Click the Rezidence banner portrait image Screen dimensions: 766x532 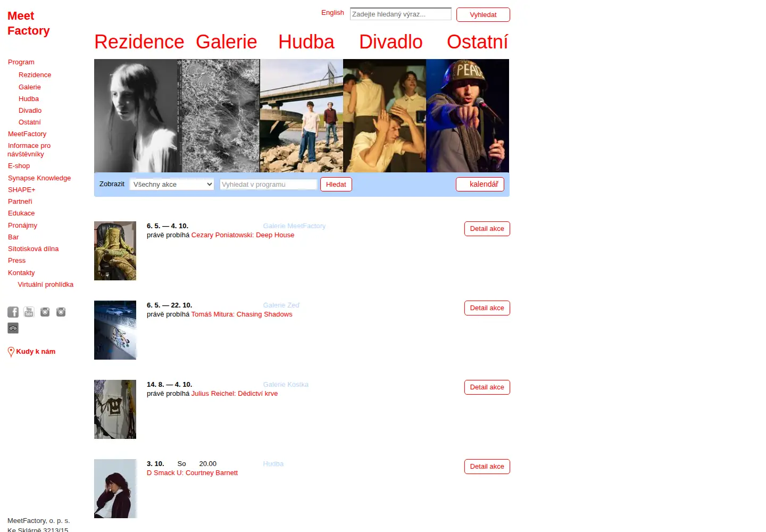(x=136, y=115)
